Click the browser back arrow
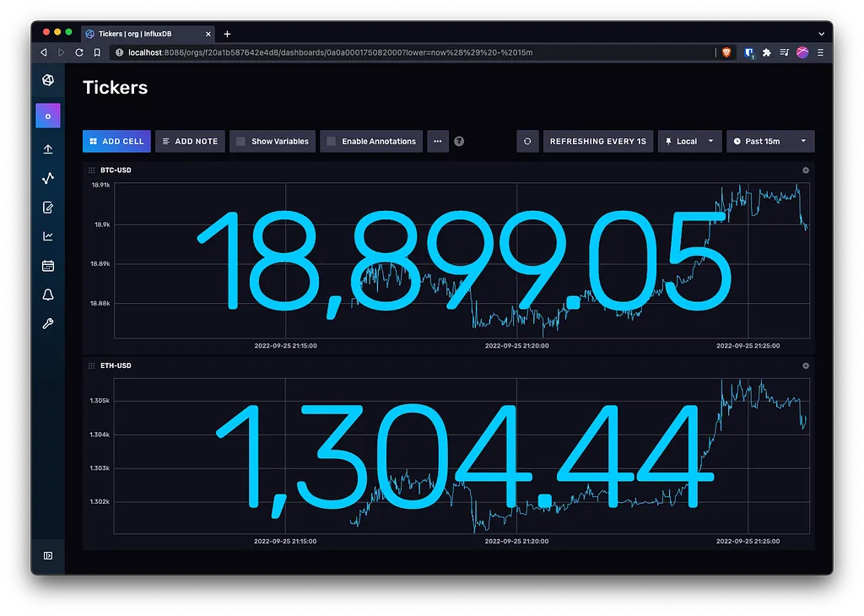 (44, 52)
